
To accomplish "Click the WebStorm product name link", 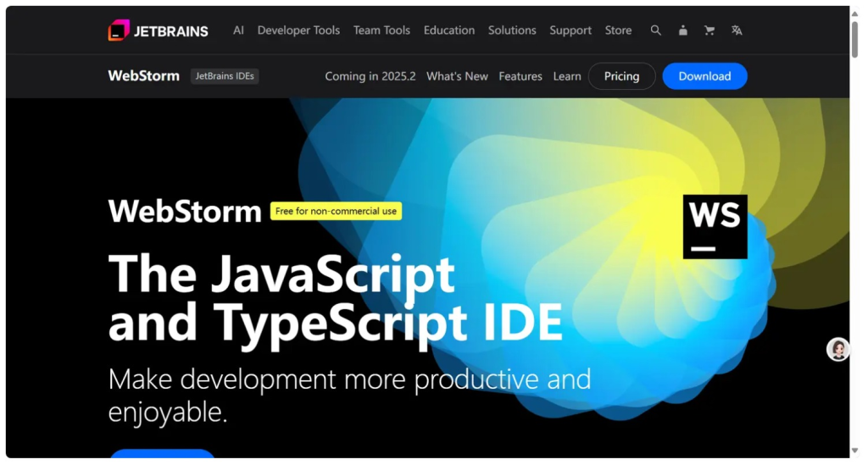I will click(x=143, y=75).
